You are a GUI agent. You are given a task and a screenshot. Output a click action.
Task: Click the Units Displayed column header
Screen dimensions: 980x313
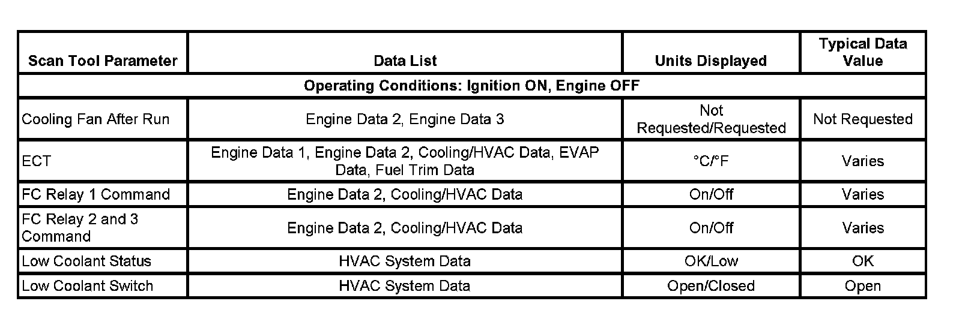(710, 61)
